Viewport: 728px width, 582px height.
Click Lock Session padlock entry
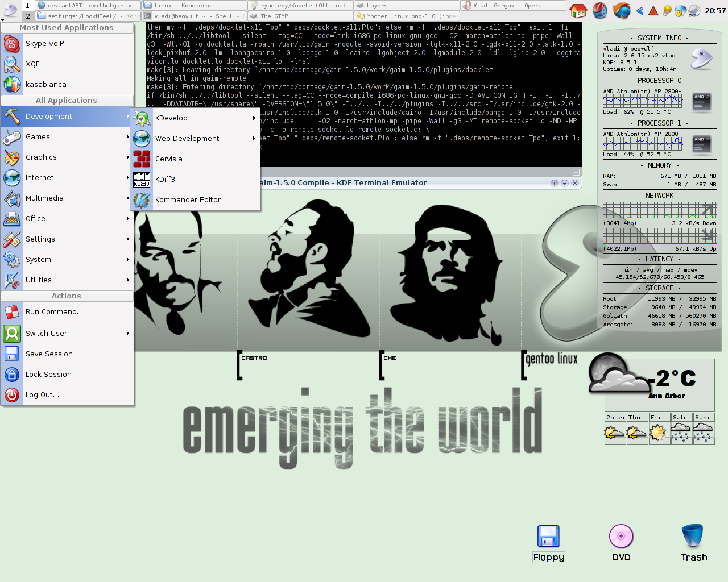coord(67,375)
